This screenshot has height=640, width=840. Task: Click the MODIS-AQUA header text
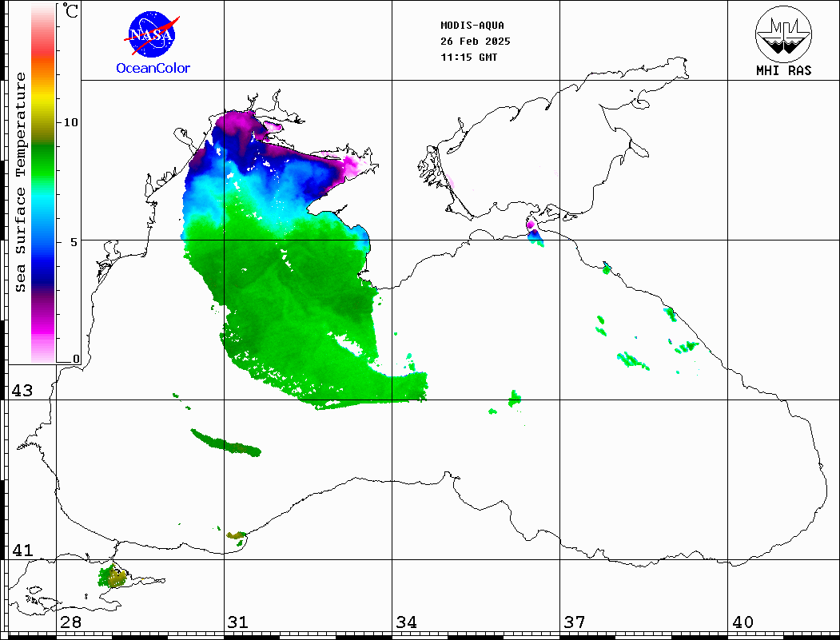[x=472, y=26]
